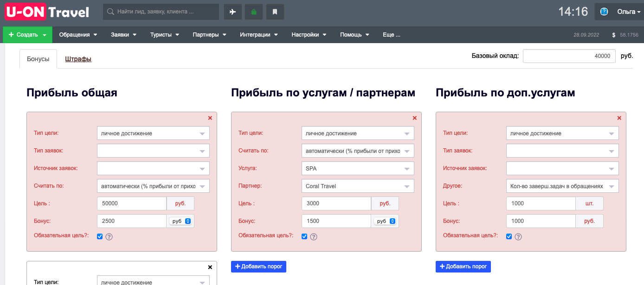
Task: Open Считать по dropdown in Прибыль общая
Action: pyautogui.click(x=153, y=186)
